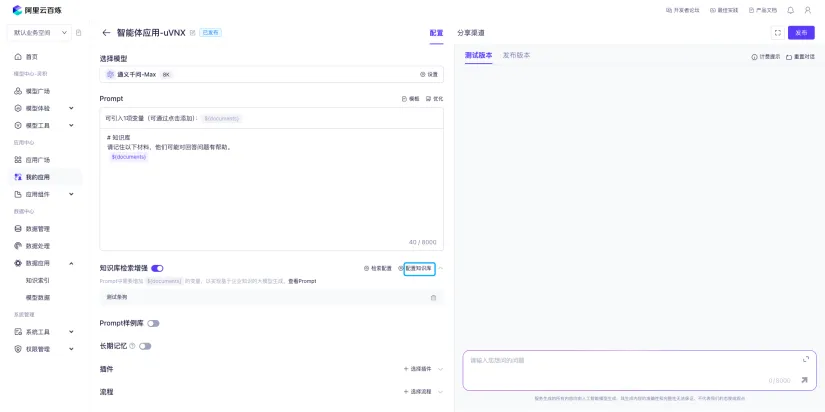The height and width of the screenshot is (412, 825).
Task: Click the ${documents} variable chip in the variable bar
Action: pyautogui.click(x=222, y=118)
